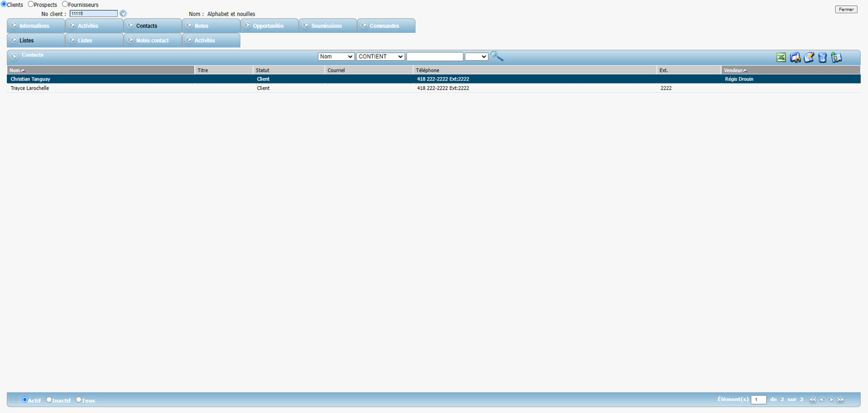Click the Fermer button
The image size is (868, 413).
click(x=846, y=9)
